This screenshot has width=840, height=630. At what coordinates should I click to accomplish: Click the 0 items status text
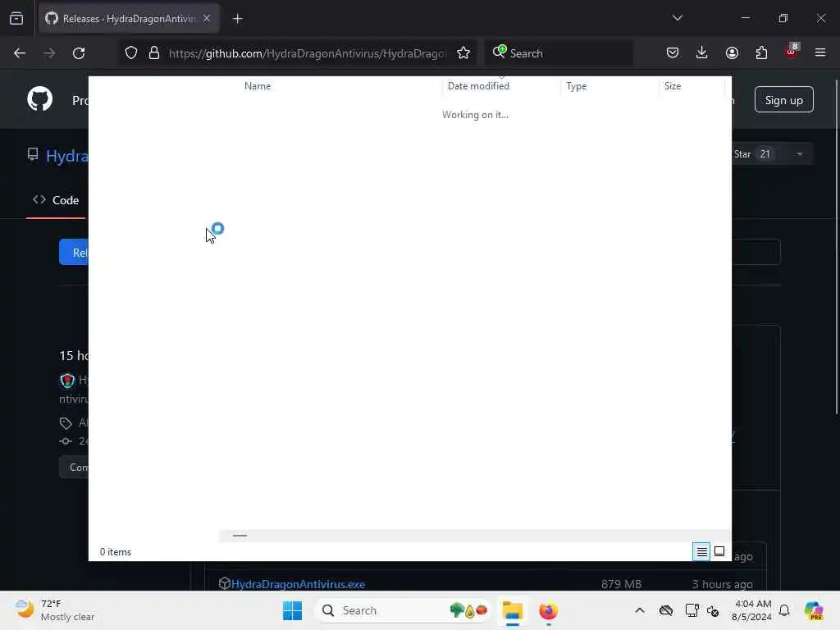[115, 552]
